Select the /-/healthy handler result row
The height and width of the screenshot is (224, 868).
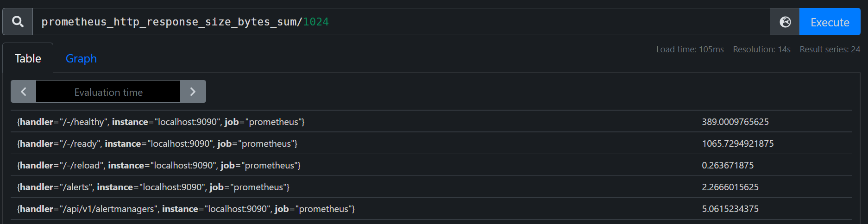click(431, 122)
